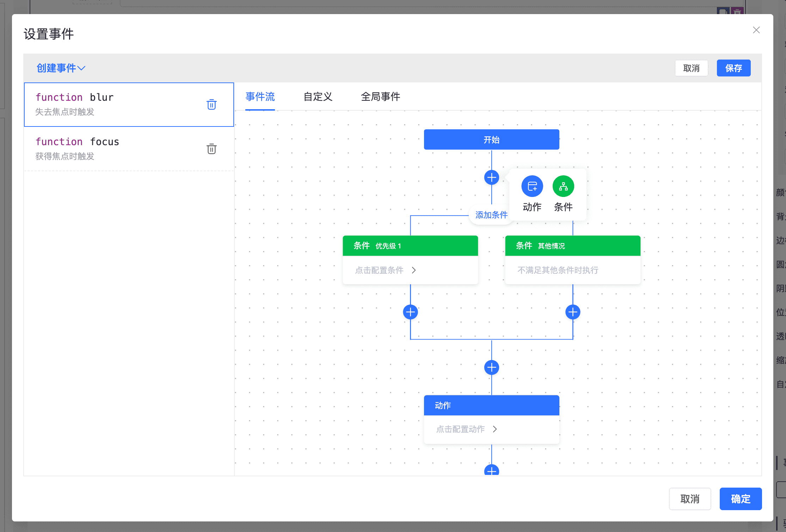
Task: Close the 设置事件 dialog
Action: pos(756,30)
